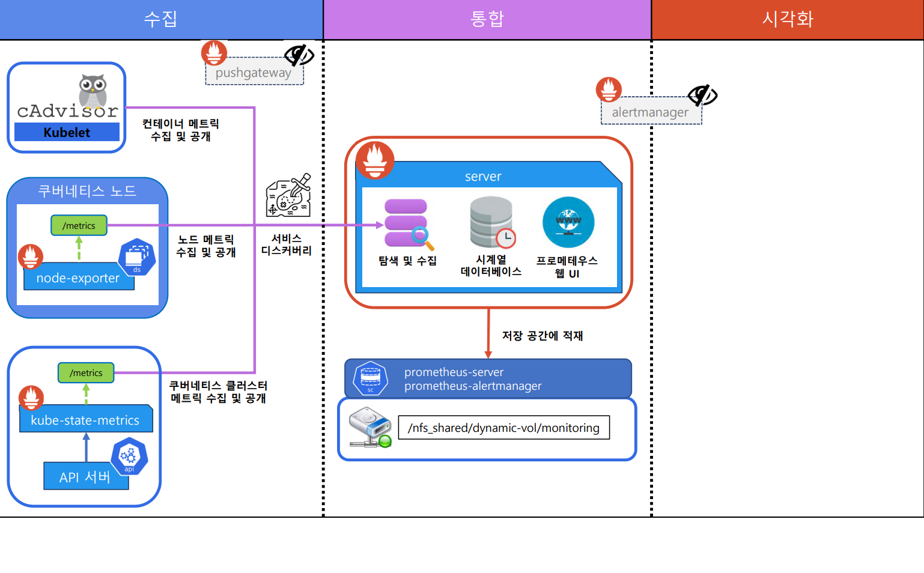Click the alertmanager dashed box

coord(651,111)
